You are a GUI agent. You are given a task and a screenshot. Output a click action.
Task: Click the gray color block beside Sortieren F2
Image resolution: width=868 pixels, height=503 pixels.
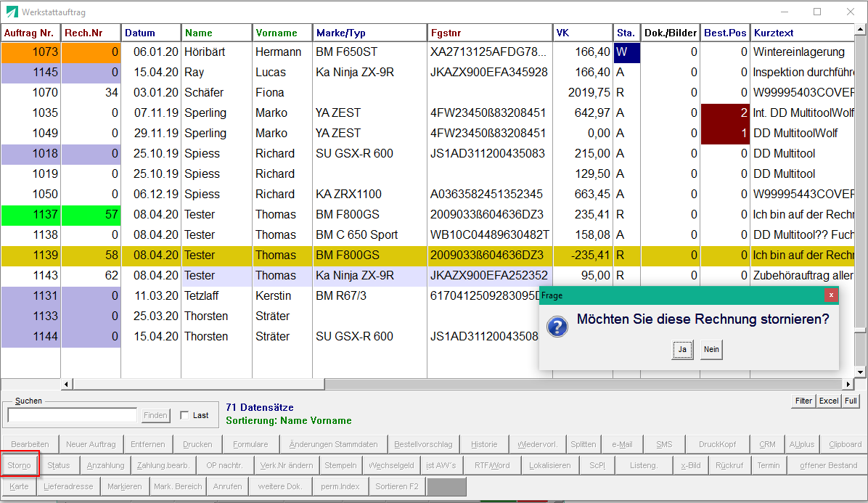(447, 486)
